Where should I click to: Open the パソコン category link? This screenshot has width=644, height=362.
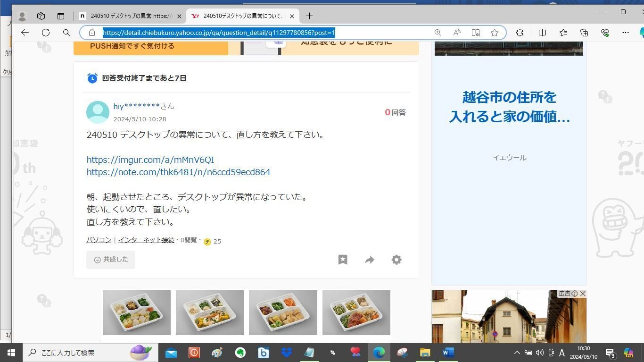point(99,239)
